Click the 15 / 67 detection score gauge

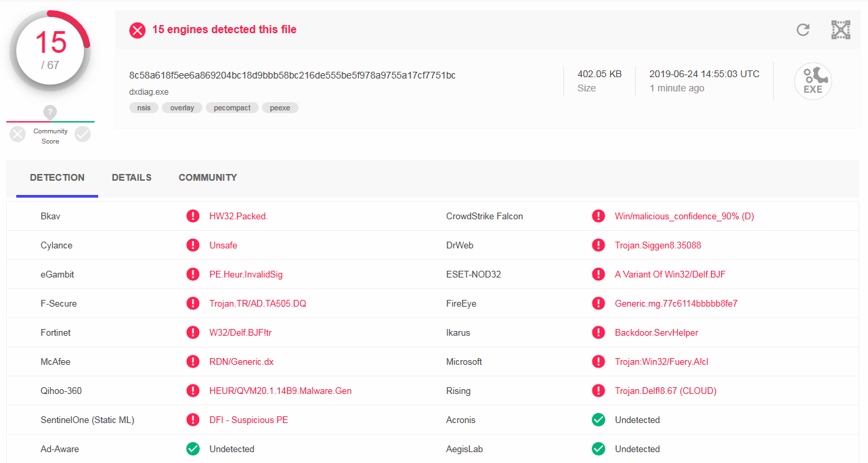[51, 51]
